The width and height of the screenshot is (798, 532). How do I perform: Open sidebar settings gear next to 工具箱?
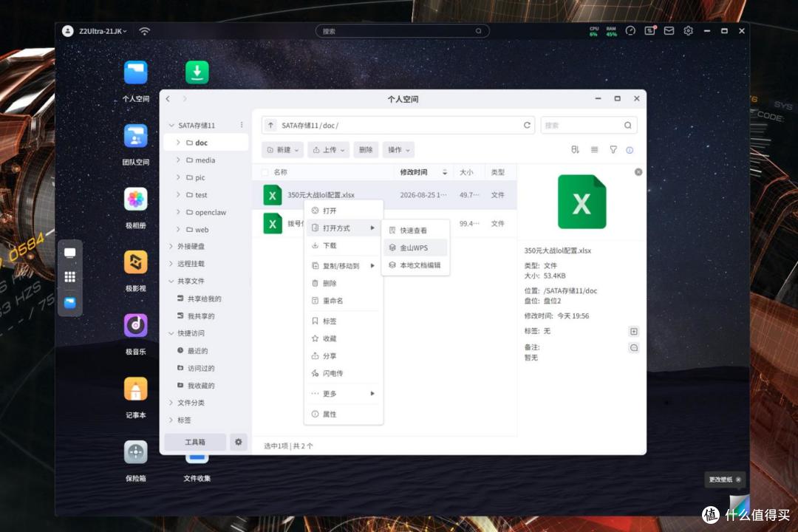tap(238, 442)
